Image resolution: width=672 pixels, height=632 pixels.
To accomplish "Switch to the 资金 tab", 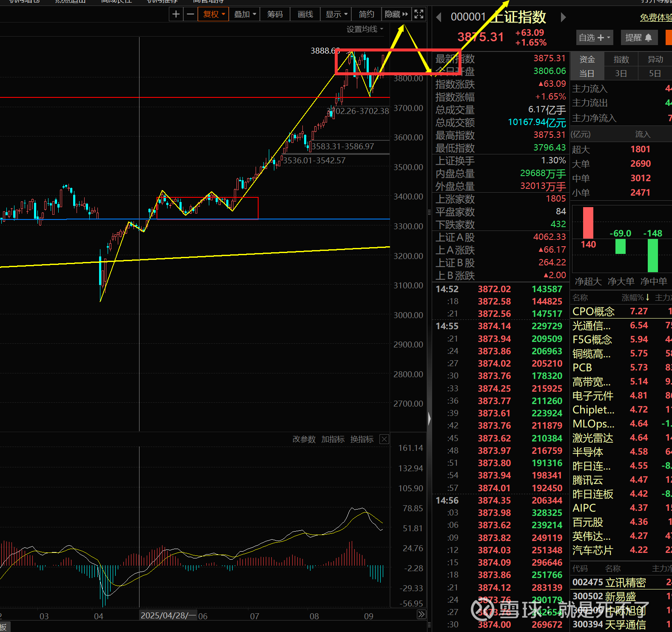I will point(587,59).
